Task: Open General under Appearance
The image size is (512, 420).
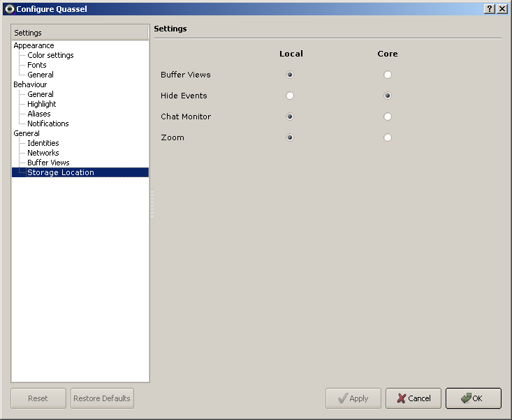Action: tap(40, 75)
